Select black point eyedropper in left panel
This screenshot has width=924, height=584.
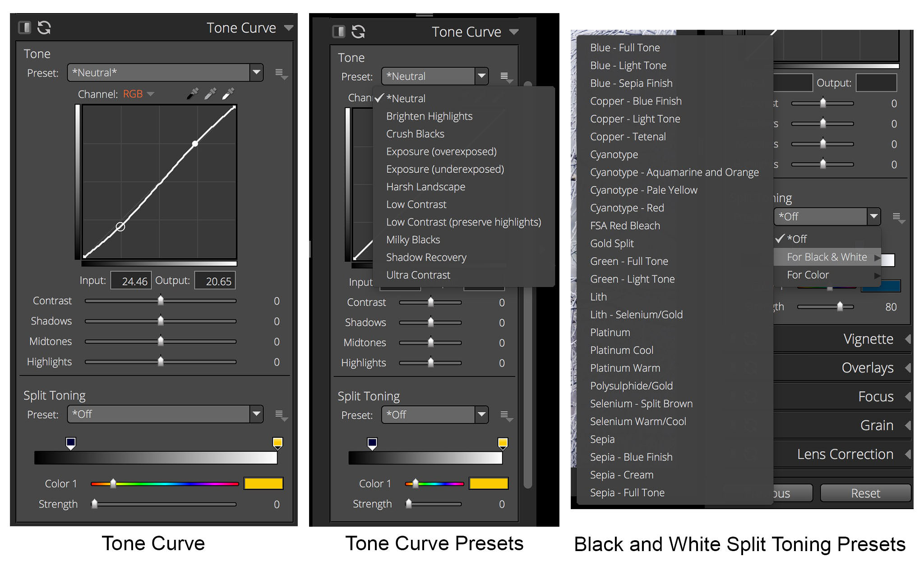[x=193, y=93]
